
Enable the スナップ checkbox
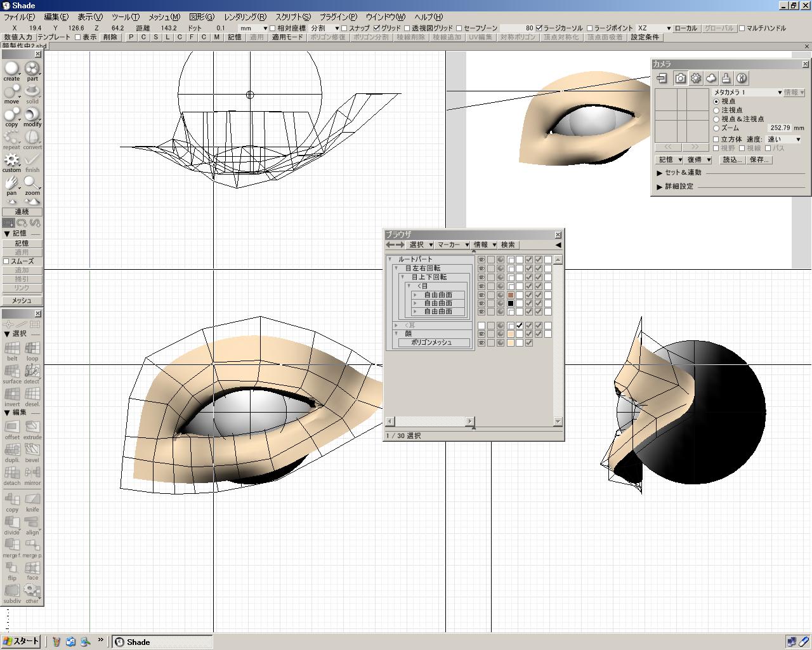click(344, 29)
